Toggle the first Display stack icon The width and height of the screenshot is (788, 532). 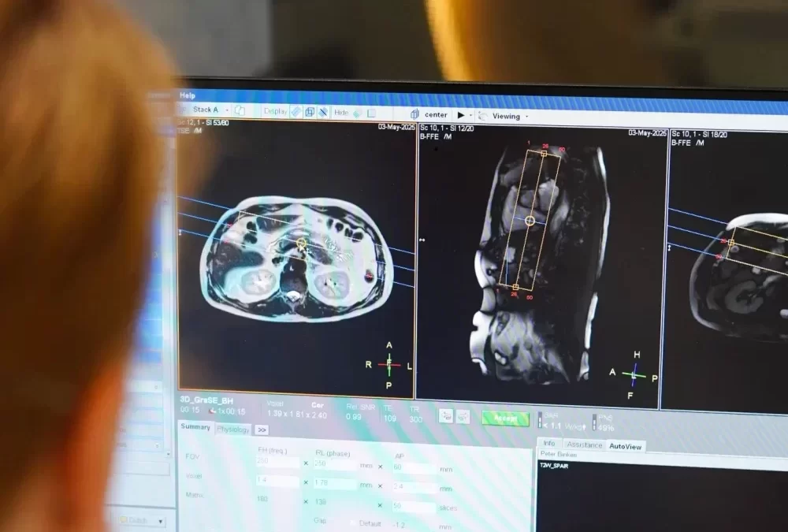coord(296,112)
